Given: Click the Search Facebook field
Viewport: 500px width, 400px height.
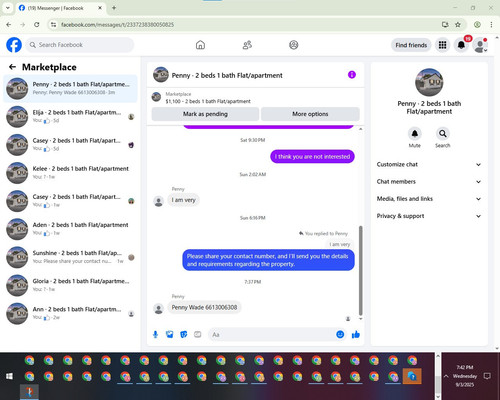Looking at the screenshot, I should click(x=80, y=45).
